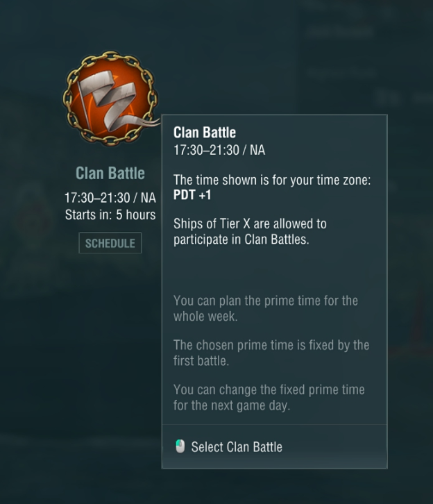Click the Clan Battle label under the emblem
The height and width of the screenshot is (504, 433).
coord(110,174)
